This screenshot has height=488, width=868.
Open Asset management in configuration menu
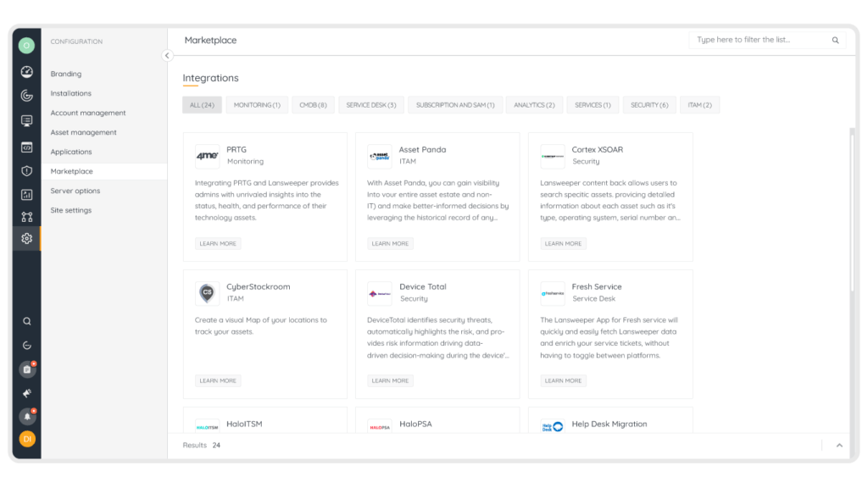pos(84,132)
